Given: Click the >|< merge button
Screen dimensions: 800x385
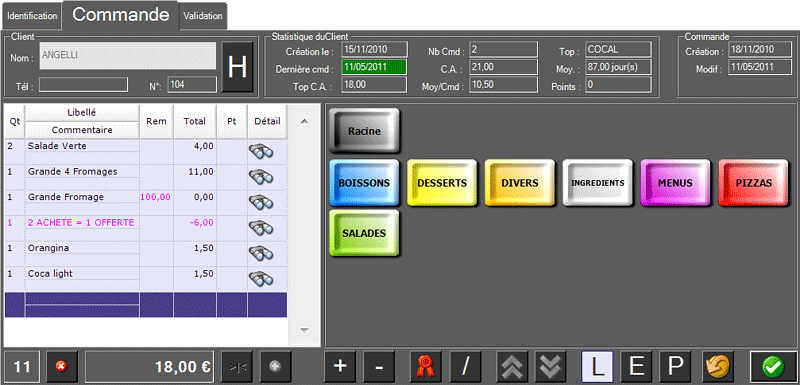Looking at the screenshot, I should pyautogui.click(x=237, y=366).
